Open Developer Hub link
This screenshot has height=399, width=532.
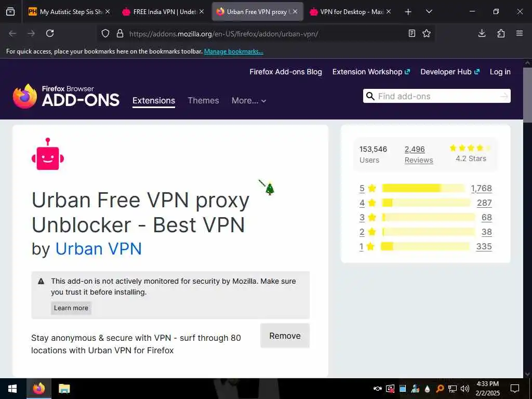tap(450, 72)
